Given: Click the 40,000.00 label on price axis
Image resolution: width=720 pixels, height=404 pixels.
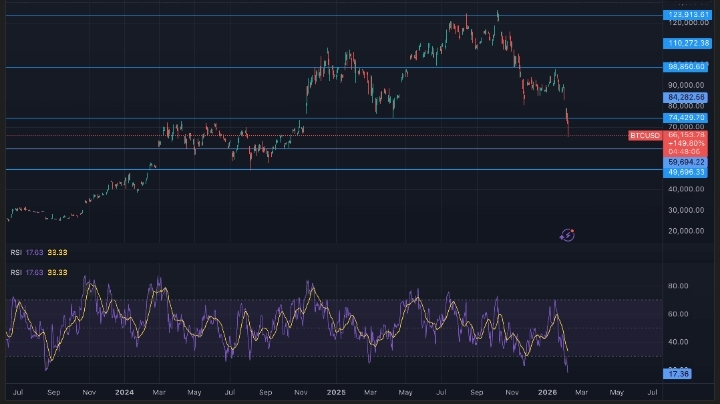Looking at the screenshot, I should pos(686,189).
